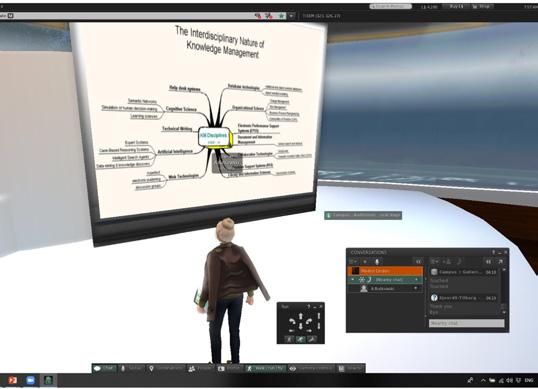This screenshot has height=389, width=538.
Task: Select the orange highlighted conversation entry
Action: pyautogui.click(x=385, y=271)
